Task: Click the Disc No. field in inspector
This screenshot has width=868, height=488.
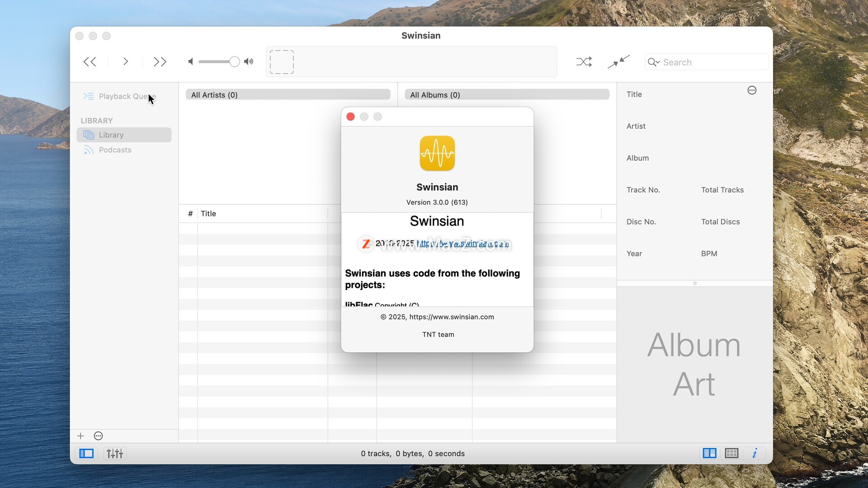Action: (641, 222)
